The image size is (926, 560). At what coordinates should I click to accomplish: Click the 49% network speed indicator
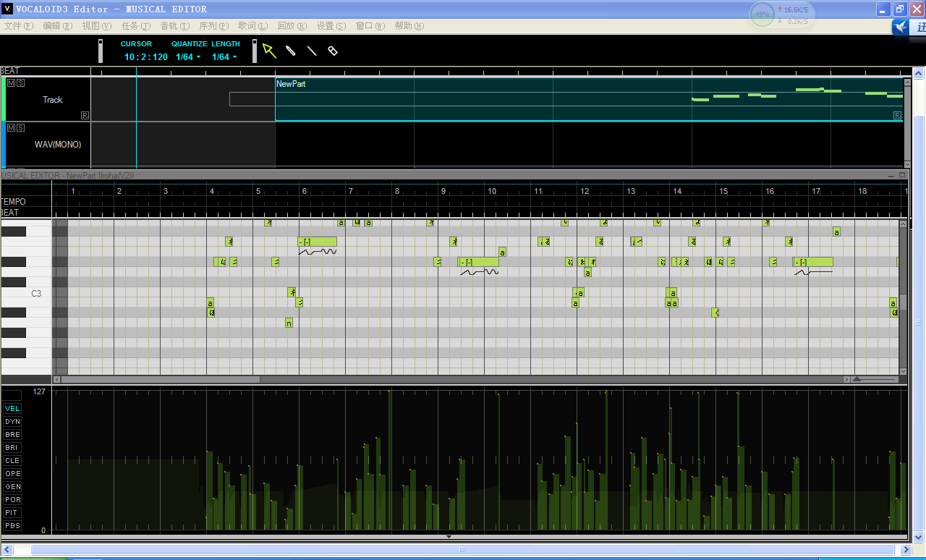pos(762,14)
